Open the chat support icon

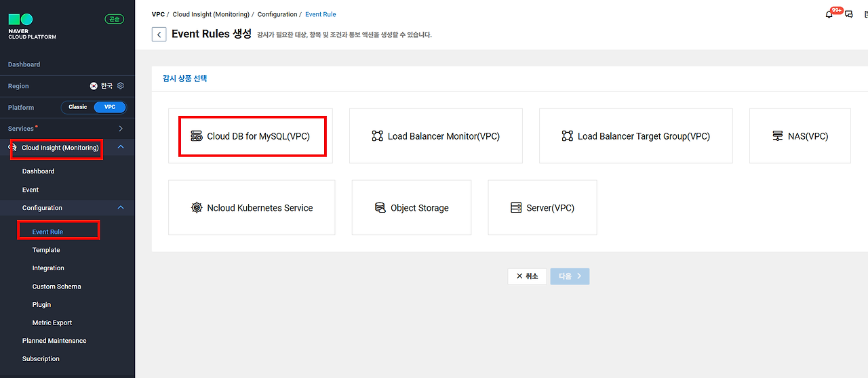point(849,14)
